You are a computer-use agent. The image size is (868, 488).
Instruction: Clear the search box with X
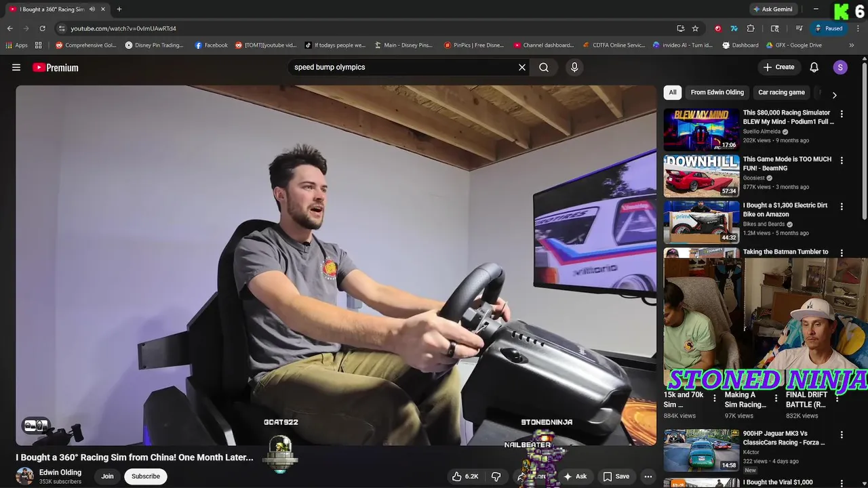click(x=522, y=67)
